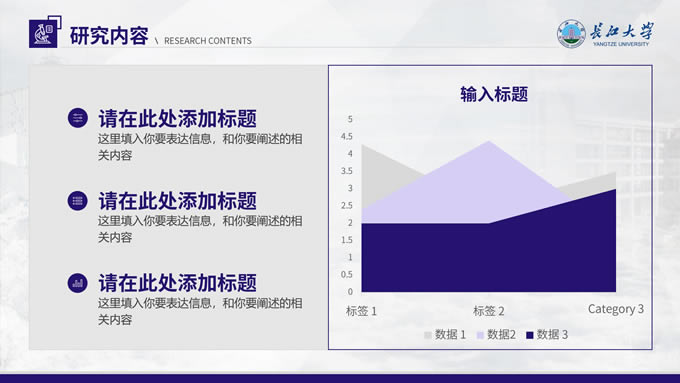Screen dimensions: 680x383
Task: Click the 数据 3 legend dark purple marker
Action: pyautogui.click(x=530, y=335)
